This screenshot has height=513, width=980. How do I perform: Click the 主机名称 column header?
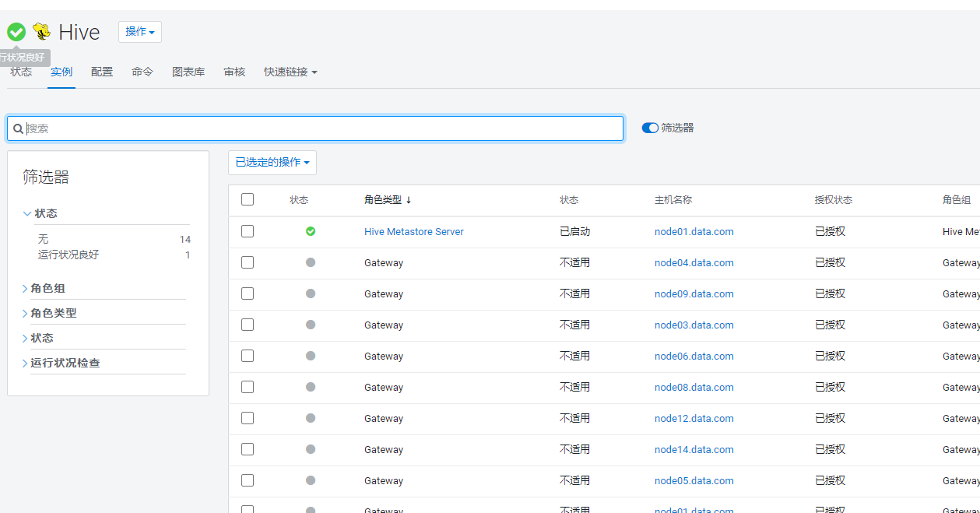[x=673, y=200]
